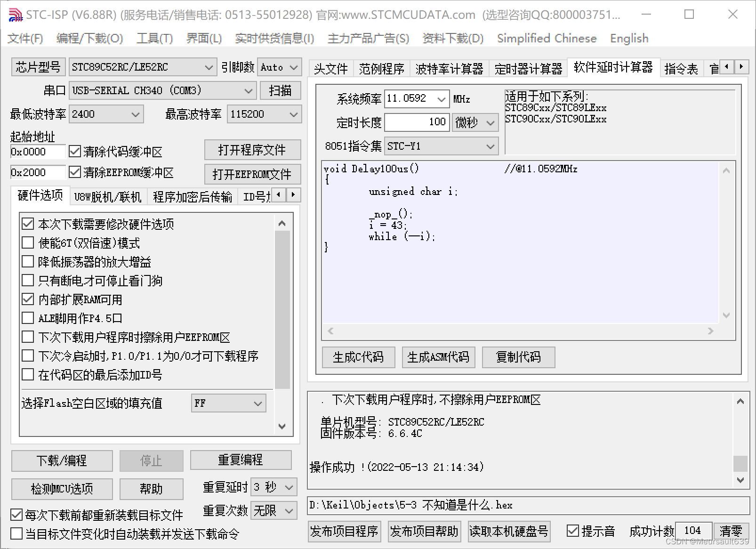The height and width of the screenshot is (549, 756).
Task: Open chip model dropdown STC89C52RC/LE52RC
Action: [x=143, y=67]
